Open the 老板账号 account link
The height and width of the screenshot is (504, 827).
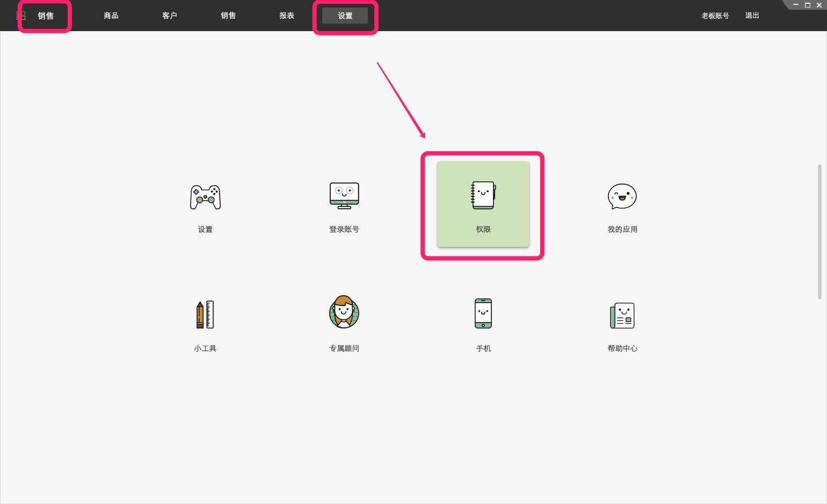pos(715,16)
